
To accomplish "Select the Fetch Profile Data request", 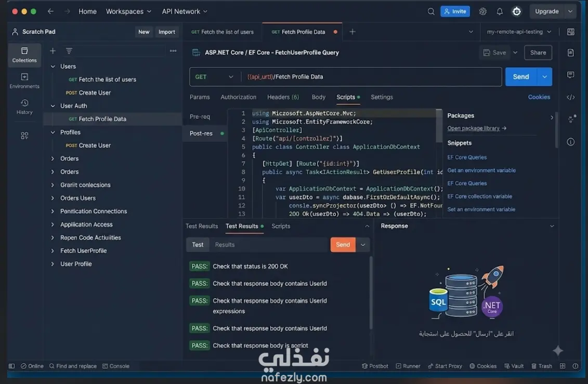I will 112,119.
